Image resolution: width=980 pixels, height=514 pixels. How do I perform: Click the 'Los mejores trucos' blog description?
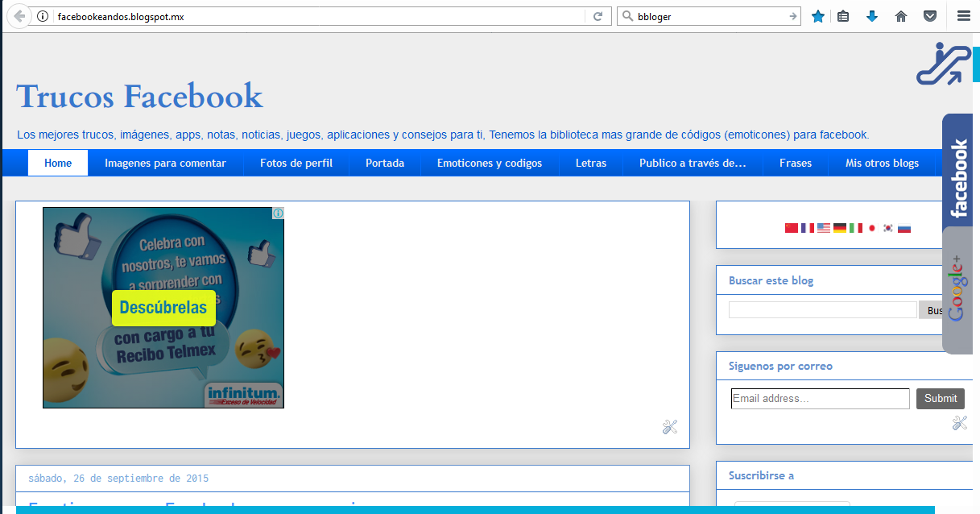443,135
